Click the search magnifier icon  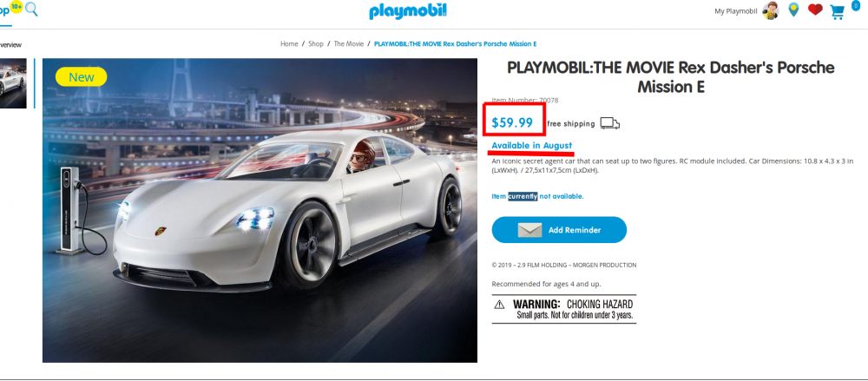coord(31,10)
